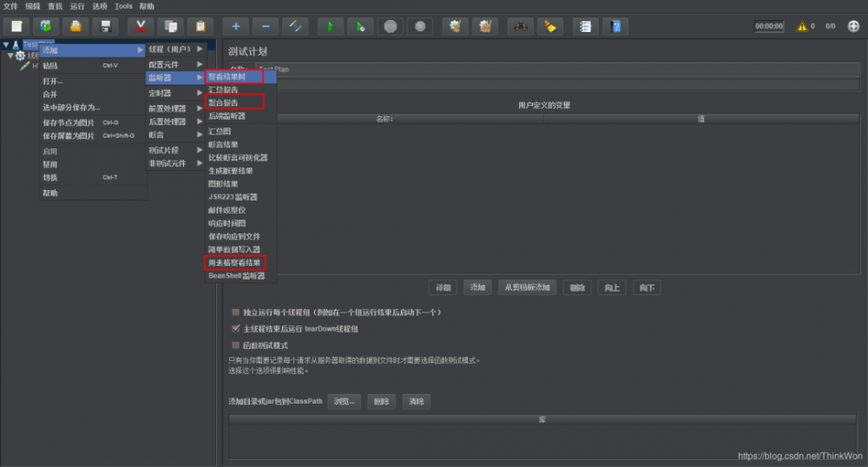Click the Clear All results icon
868x467 pixels.
pyautogui.click(x=485, y=26)
